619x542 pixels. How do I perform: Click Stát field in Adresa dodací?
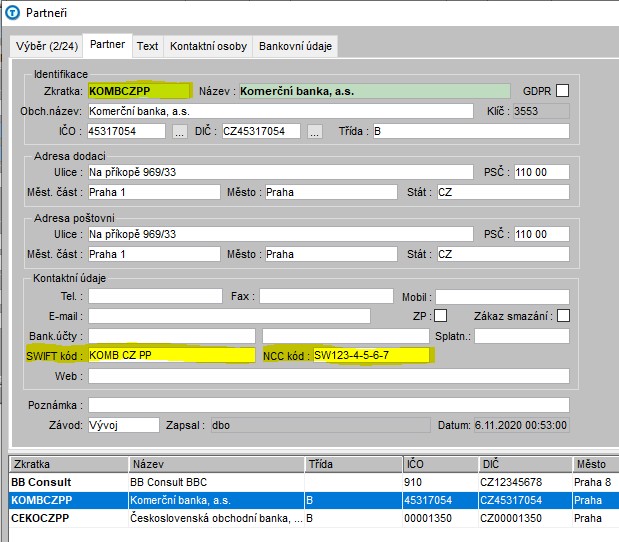tap(503, 192)
